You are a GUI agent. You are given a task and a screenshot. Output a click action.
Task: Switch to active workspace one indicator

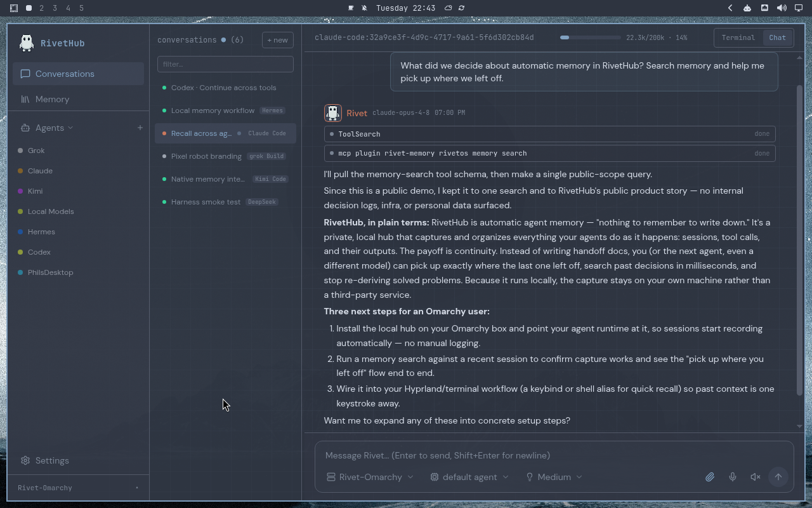(x=29, y=8)
